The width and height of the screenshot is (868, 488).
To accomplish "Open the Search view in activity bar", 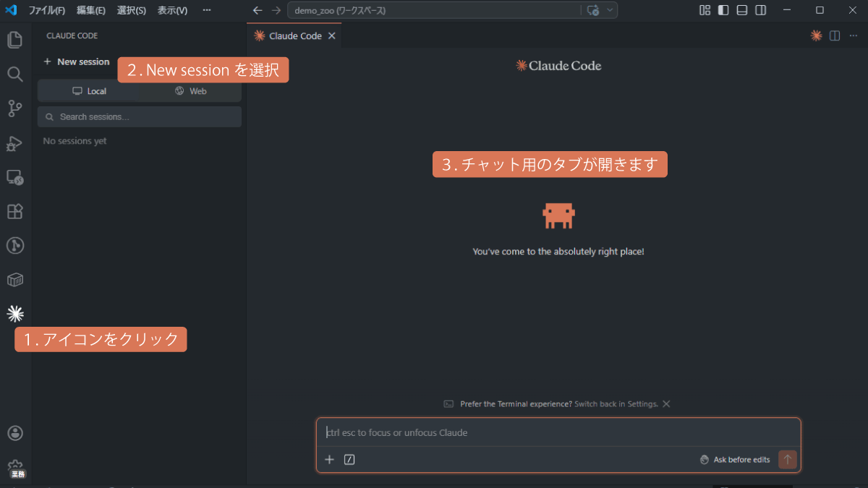I will tap(14, 74).
